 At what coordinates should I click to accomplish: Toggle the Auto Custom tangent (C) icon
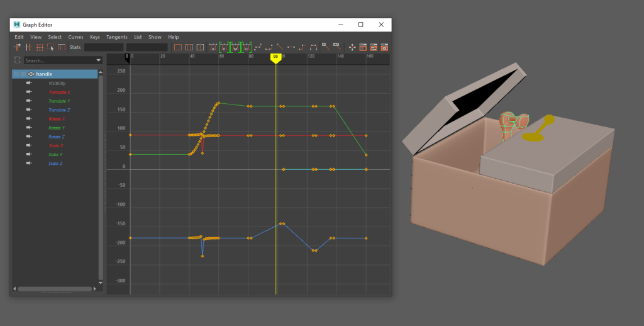point(247,47)
